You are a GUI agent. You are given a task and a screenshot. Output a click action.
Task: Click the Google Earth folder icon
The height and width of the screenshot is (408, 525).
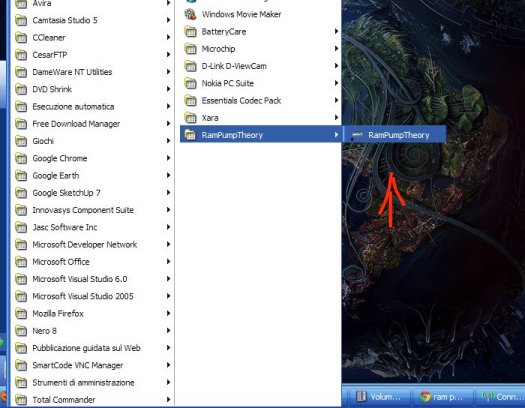[x=21, y=175]
